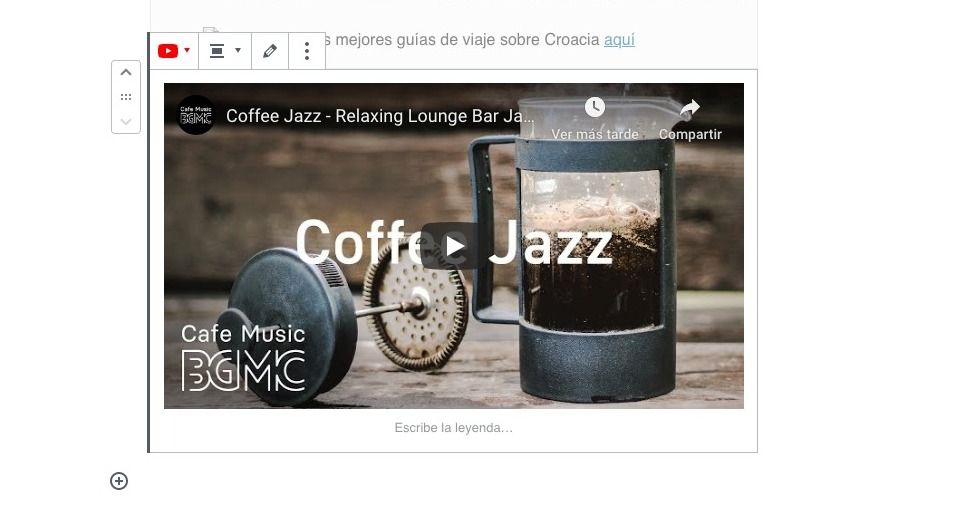Expand the alignment options dropdown arrow
This screenshot has height=517, width=970.
click(238, 51)
